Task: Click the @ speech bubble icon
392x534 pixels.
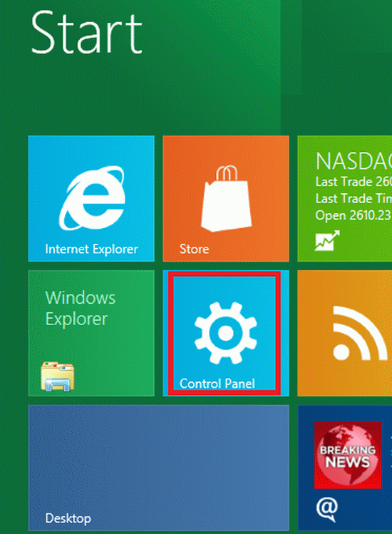Action: (327, 510)
